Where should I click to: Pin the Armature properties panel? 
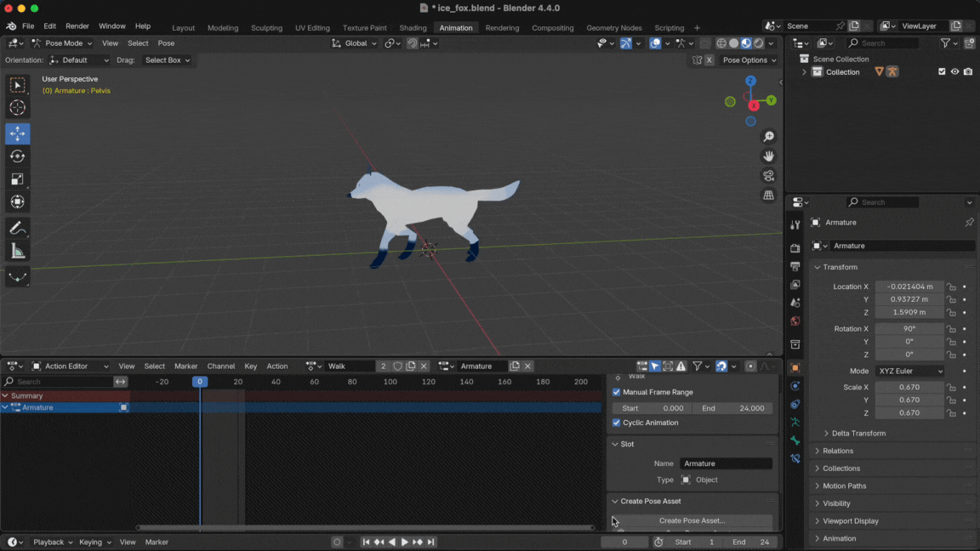969,223
